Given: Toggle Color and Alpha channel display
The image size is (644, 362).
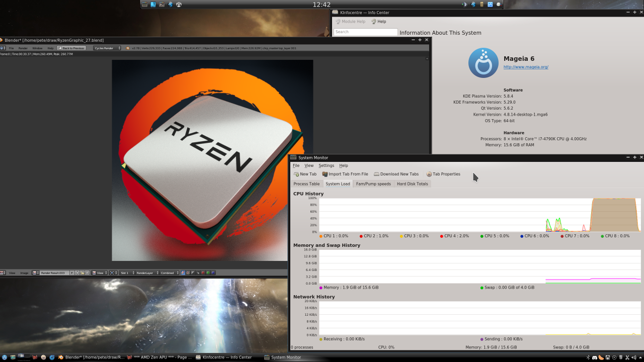Looking at the screenshot, I should click(183, 273).
